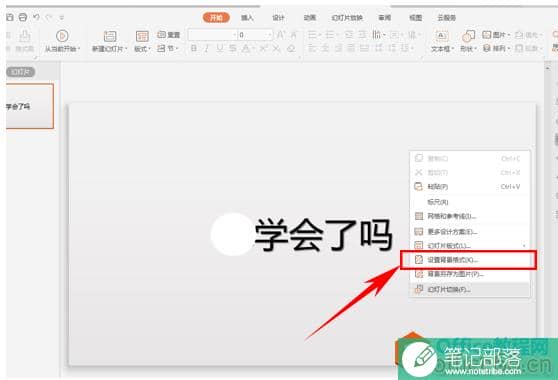Click the Undo arrow icon
This screenshot has width=558, height=380.
coord(36,17)
